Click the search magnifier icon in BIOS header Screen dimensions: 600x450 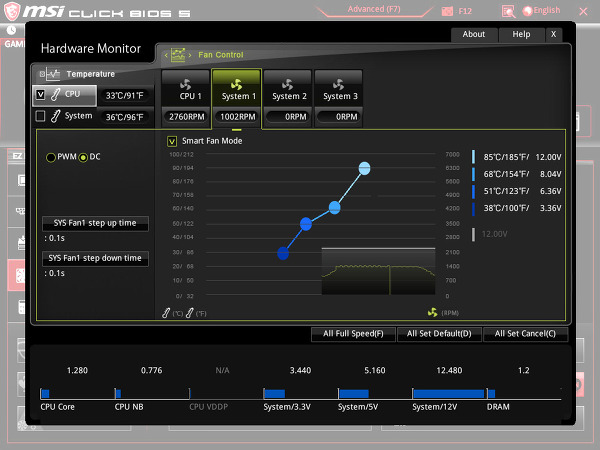point(509,11)
